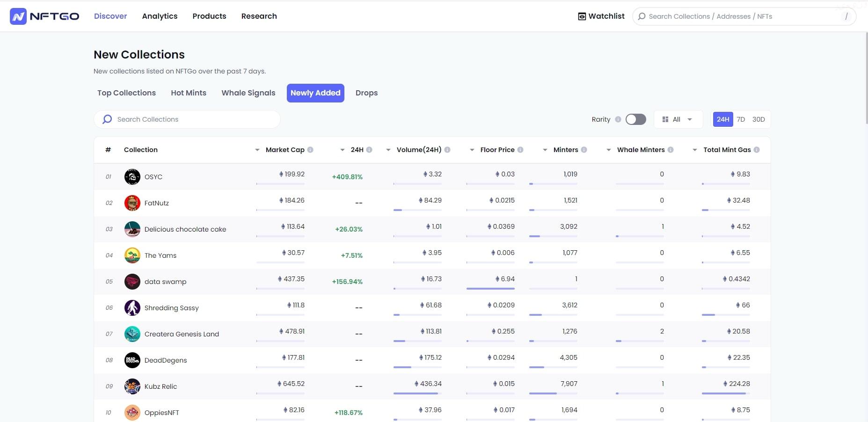The image size is (868, 422).
Task: Sort by Floor Price column arrow
Action: point(472,150)
